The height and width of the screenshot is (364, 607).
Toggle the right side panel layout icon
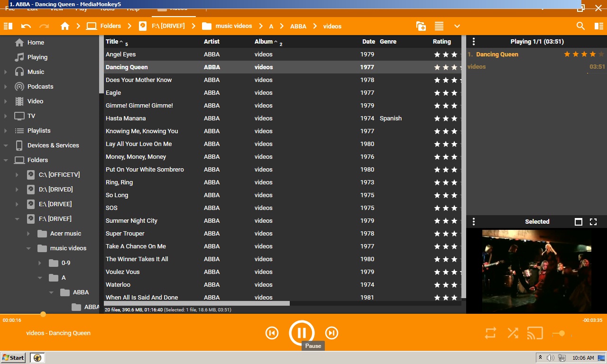(598, 26)
